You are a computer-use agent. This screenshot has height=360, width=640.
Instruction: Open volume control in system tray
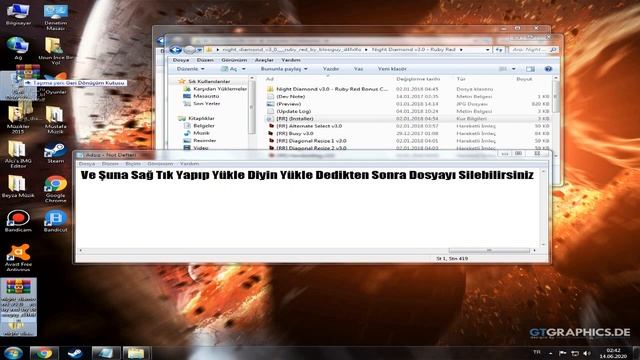coord(587,353)
